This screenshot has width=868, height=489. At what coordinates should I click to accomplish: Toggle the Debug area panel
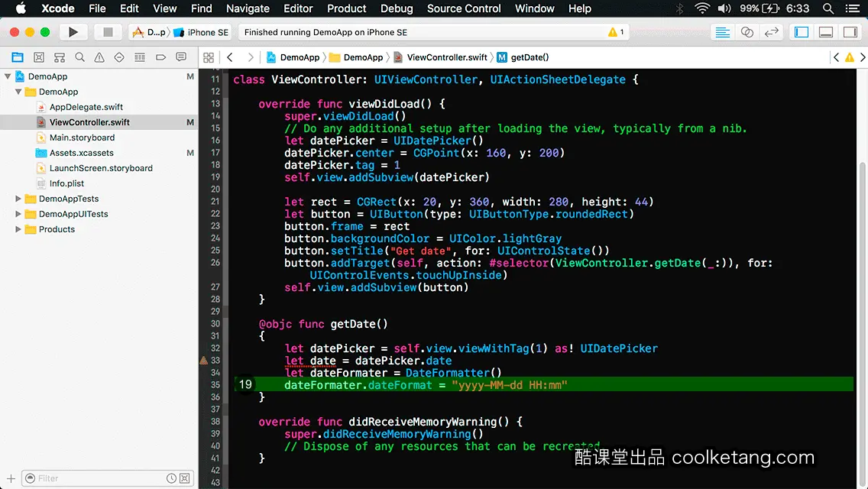coord(825,32)
